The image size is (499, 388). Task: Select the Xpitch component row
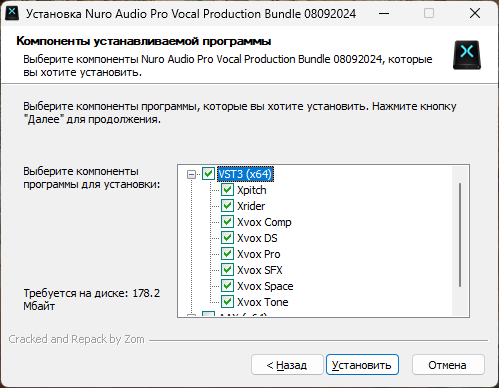click(252, 190)
